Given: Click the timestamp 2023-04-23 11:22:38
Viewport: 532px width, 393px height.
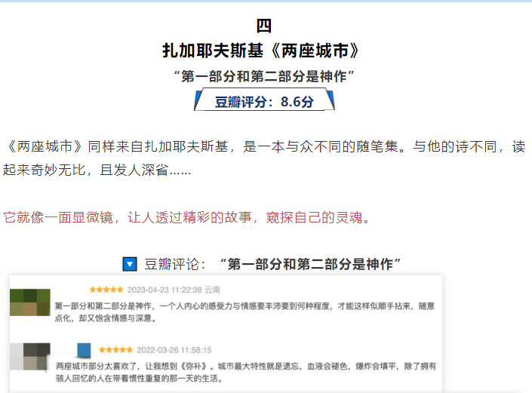Looking at the screenshot, I should [165, 290].
